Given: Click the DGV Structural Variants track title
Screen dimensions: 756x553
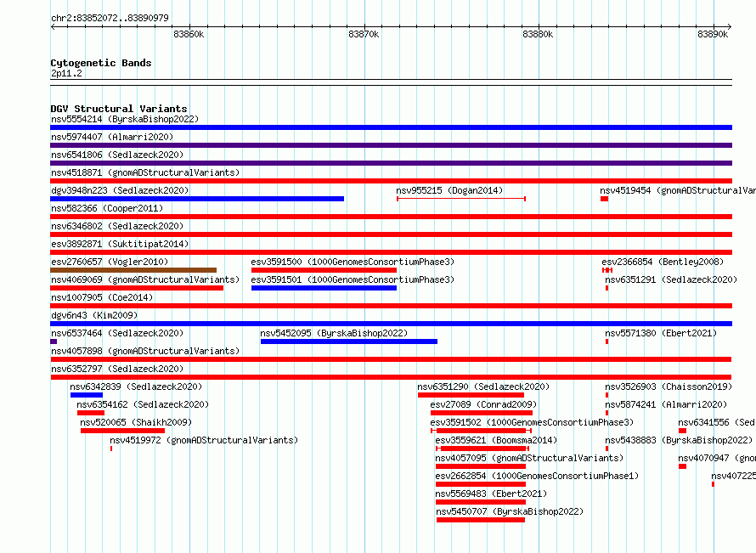Looking at the screenshot, I should (119, 109).
